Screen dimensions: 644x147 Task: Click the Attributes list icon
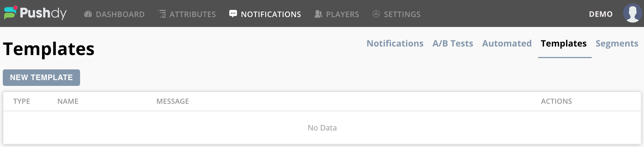[x=162, y=14]
